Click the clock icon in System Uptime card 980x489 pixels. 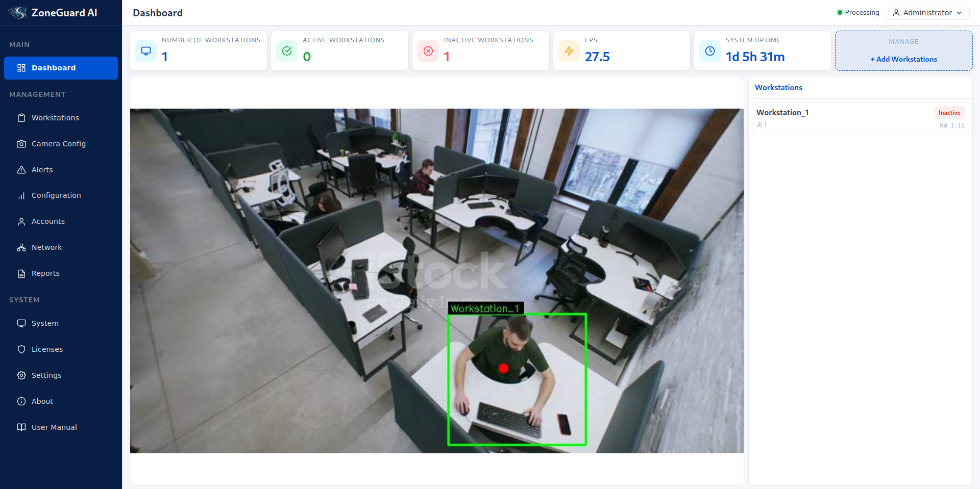(710, 51)
